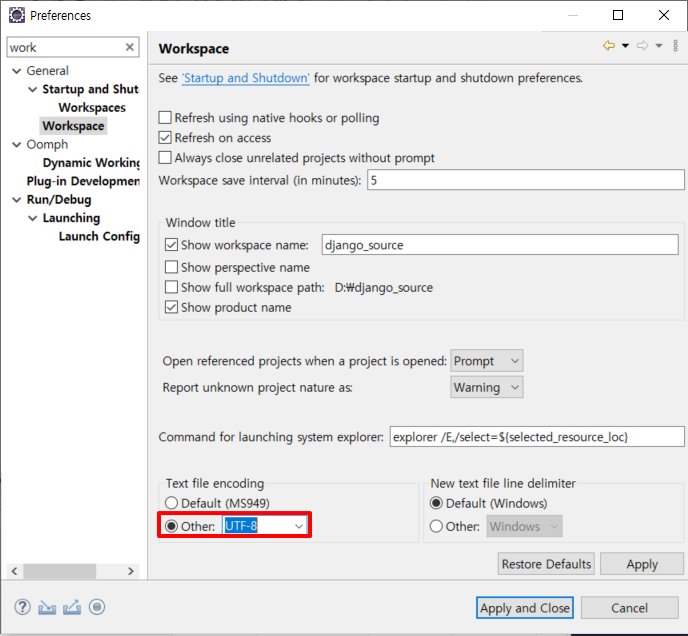Screen dimensions: 688x636
Task: Click the django_source workspace name field
Action: click(500, 244)
